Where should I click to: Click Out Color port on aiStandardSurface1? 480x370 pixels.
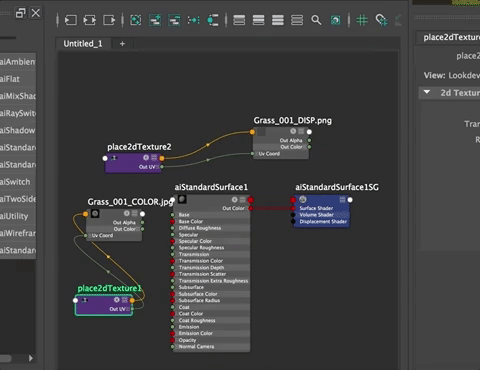click(251, 208)
